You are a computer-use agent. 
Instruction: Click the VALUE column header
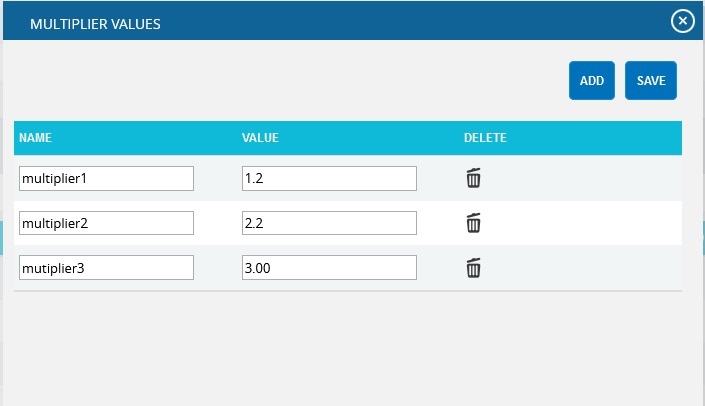pyautogui.click(x=260, y=138)
